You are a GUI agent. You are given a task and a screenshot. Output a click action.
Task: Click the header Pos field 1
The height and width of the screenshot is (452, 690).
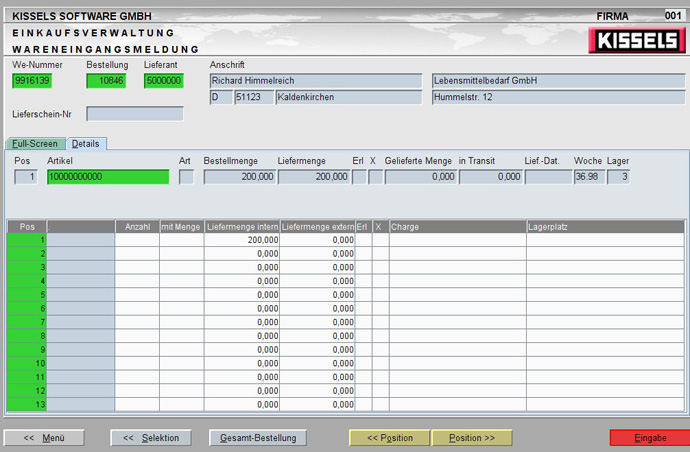tap(26, 177)
